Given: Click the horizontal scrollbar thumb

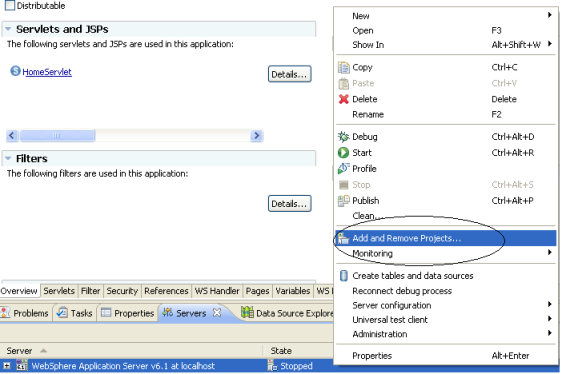Looking at the screenshot, I should point(57,136).
